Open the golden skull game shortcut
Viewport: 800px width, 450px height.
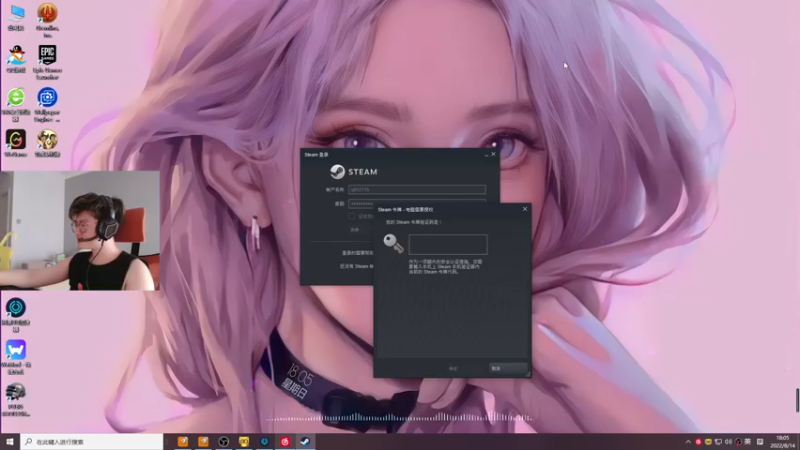click(x=47, y=143)
